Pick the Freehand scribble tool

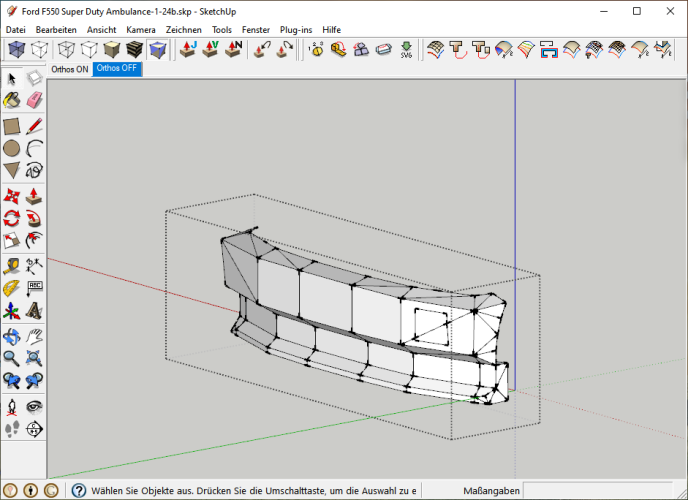click(x=34, y=170)
